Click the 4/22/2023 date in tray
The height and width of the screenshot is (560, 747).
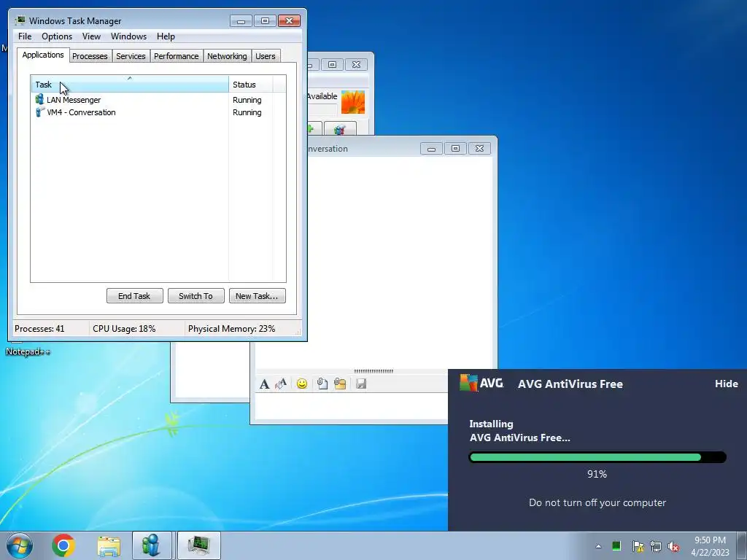[x=710, y=553]
